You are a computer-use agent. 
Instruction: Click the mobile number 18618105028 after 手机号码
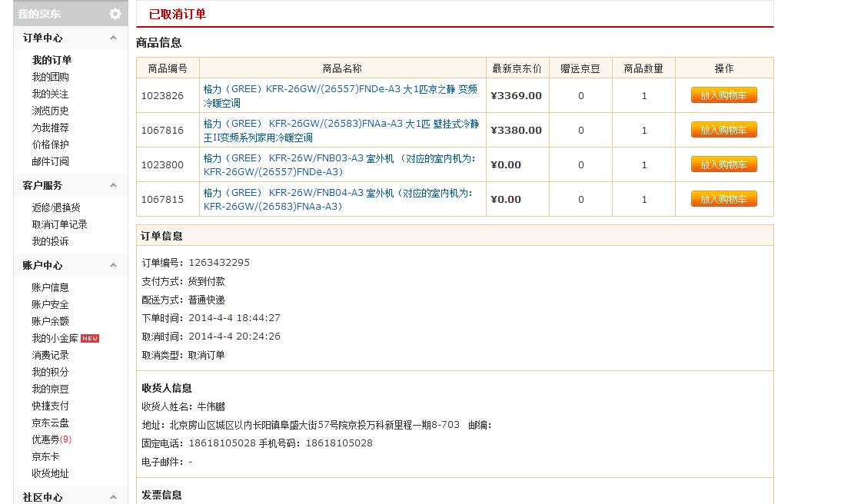[339, 443]
